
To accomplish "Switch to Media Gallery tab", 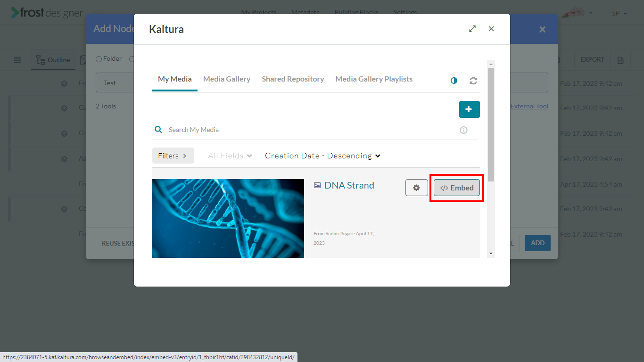I will 227,79.
